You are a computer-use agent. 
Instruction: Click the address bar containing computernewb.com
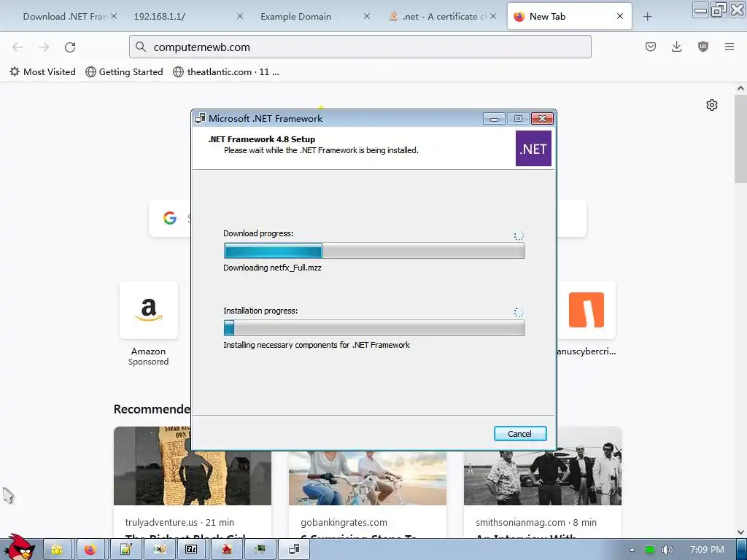point(360,47)
